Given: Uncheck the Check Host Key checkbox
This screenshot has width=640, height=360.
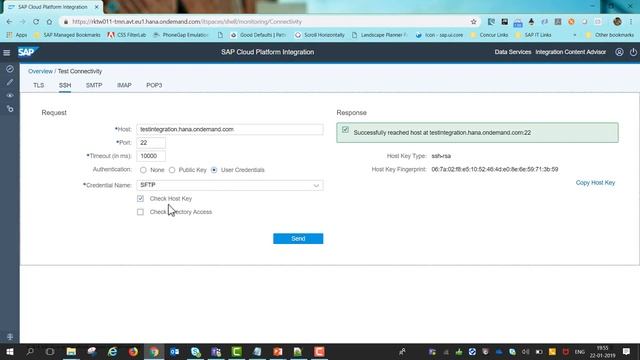Looking at the screenshot, I should (x=140, y=198).
